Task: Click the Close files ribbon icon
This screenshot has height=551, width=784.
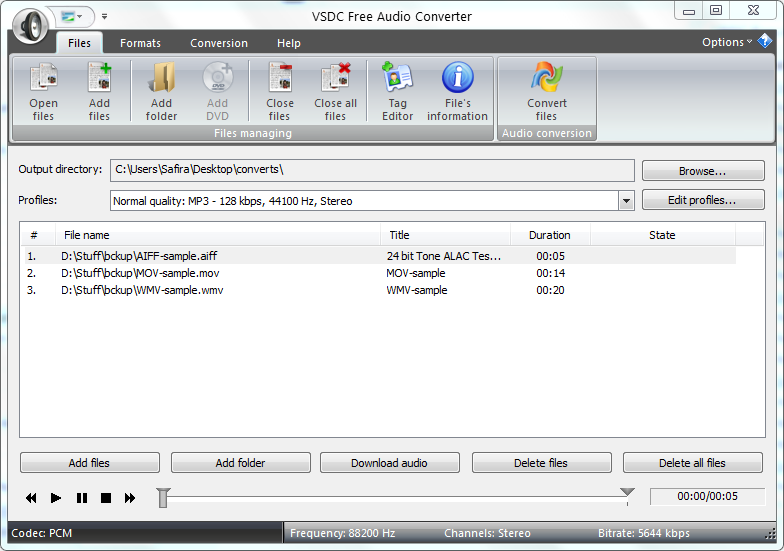Action: click(280, 92)
